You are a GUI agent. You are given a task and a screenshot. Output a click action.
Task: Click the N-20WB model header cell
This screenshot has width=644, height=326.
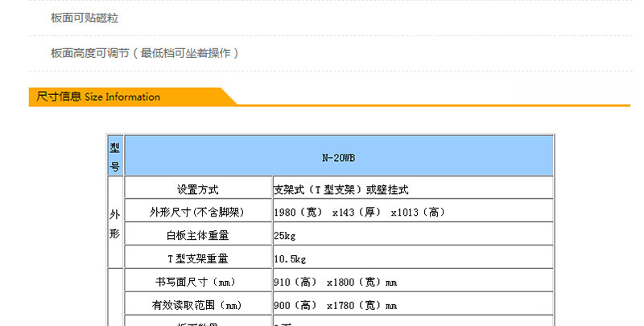tap(339, 156)
